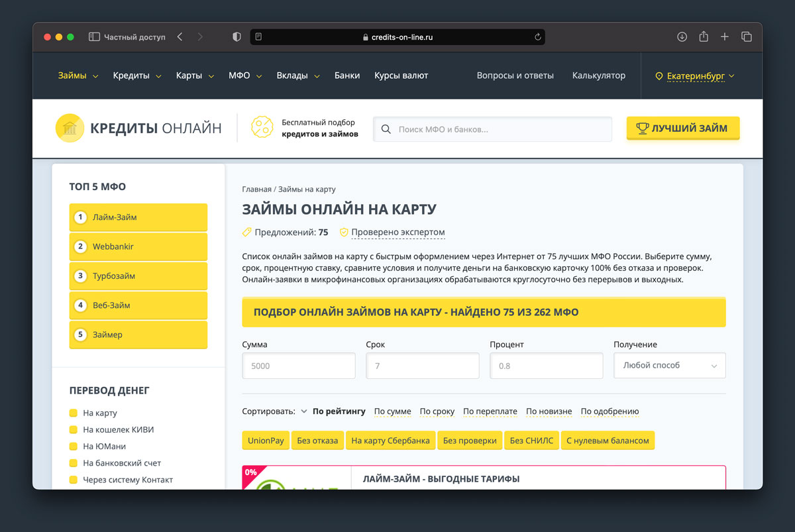This screenshot has height=532, width=795.
Task: Apply На карту Сбербанка filter tag
Action: coord(390,441)
